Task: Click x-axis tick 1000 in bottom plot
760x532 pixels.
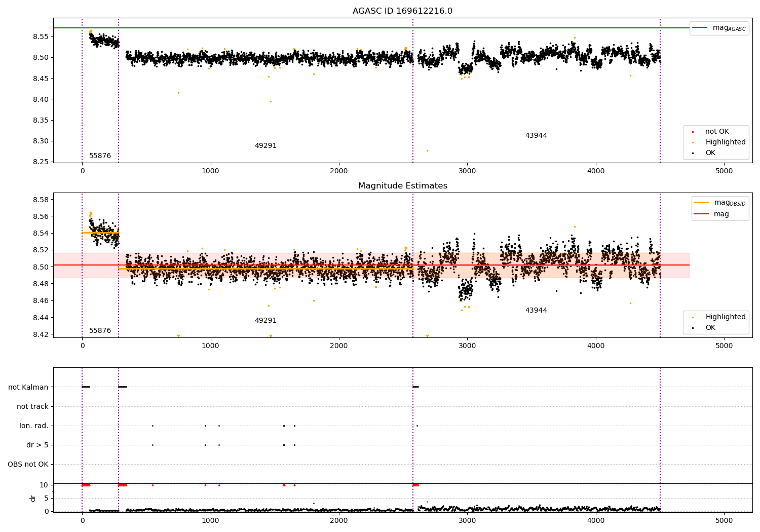Action: tap(210, 520)
